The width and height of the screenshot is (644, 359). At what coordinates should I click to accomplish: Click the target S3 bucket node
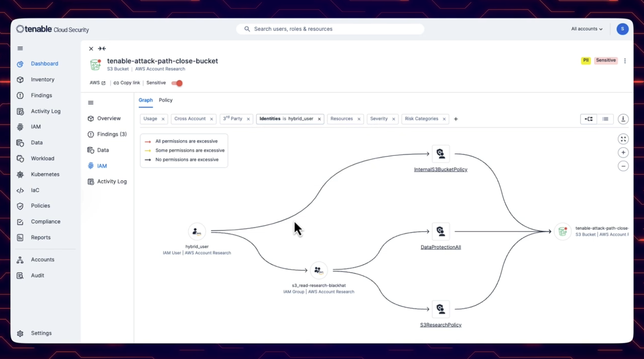(x=562, y=232)
